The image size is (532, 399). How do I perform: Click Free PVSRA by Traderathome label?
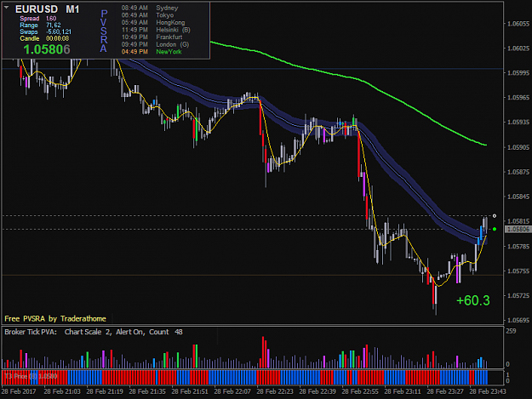[x=55, y=319]
